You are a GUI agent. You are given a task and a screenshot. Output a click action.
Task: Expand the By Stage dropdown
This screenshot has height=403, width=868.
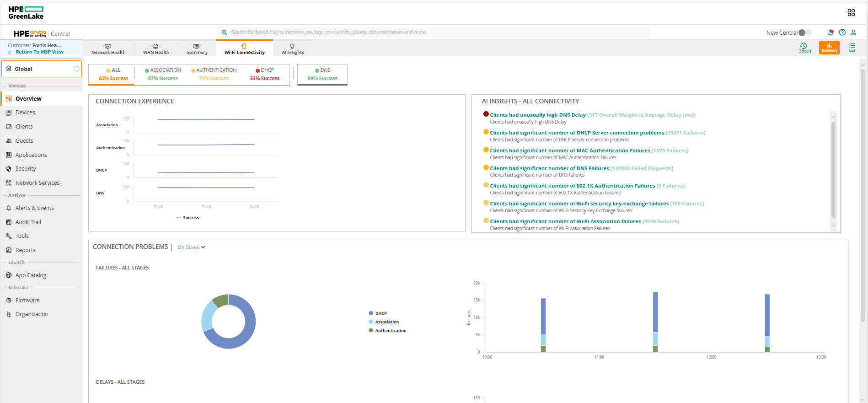(x=192, y=247)
